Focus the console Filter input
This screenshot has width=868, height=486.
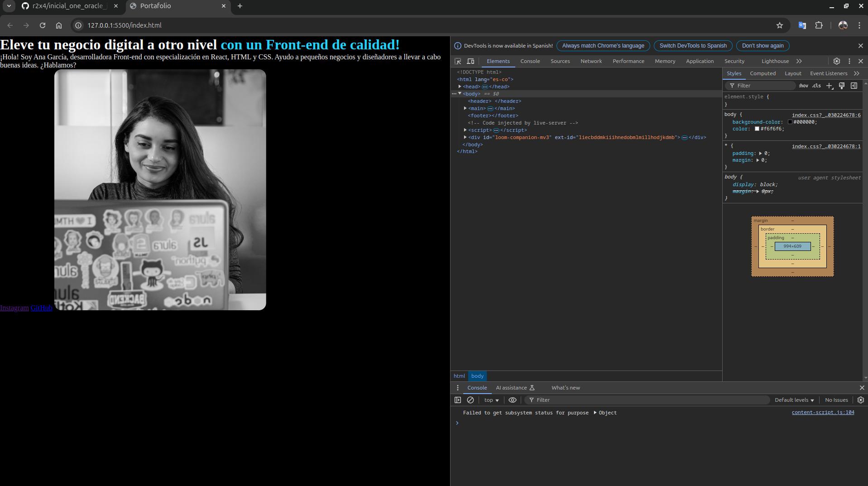(647, 400)
